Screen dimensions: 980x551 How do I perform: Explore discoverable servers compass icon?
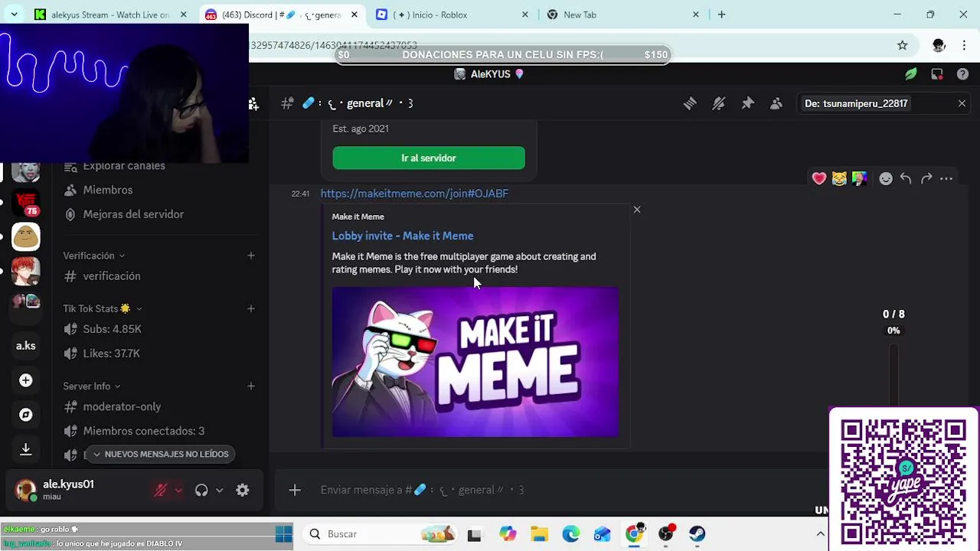point(26,415)
